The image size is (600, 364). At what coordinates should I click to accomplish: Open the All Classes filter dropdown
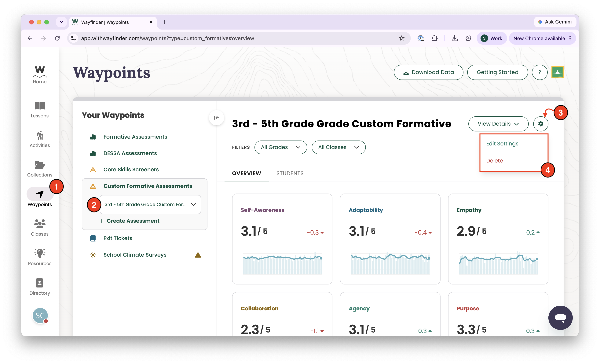338,147
